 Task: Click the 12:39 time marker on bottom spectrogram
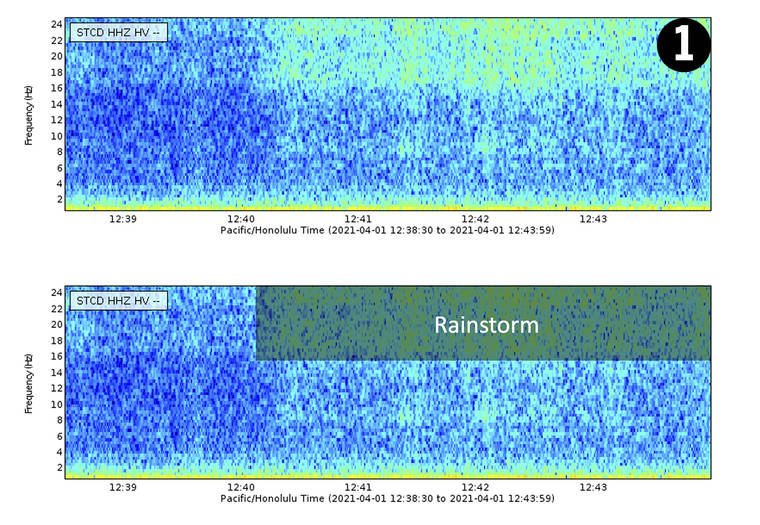123,486
